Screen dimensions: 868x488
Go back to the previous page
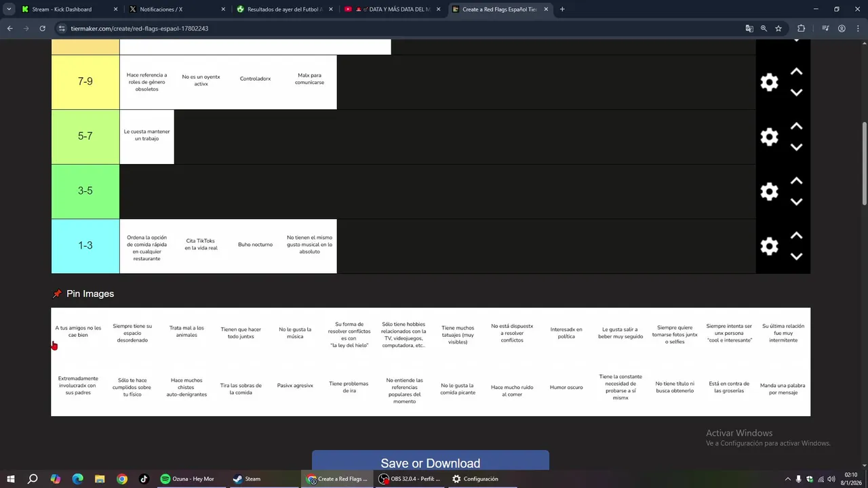pyautogui.click(x=9, y=28)
